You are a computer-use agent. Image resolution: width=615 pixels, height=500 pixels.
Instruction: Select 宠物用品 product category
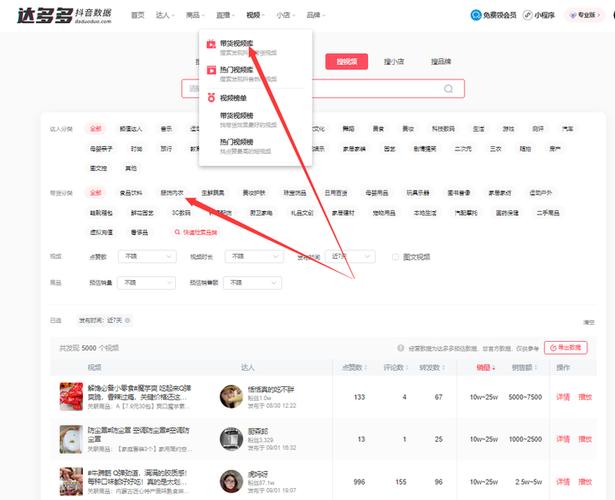(x=384, y=213)
